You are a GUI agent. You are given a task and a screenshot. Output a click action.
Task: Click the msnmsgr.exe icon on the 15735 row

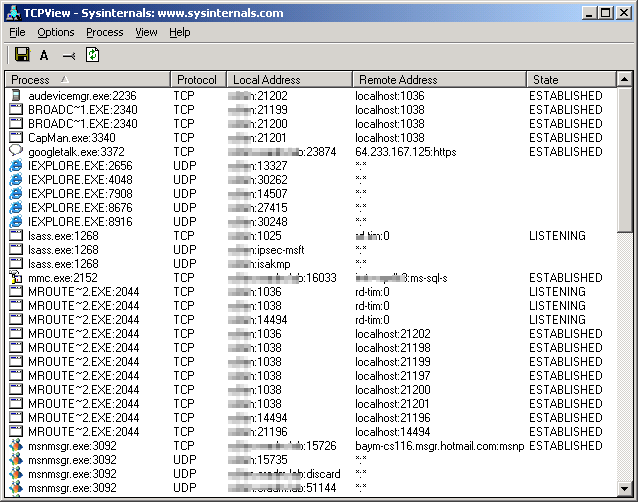[16, 459]
